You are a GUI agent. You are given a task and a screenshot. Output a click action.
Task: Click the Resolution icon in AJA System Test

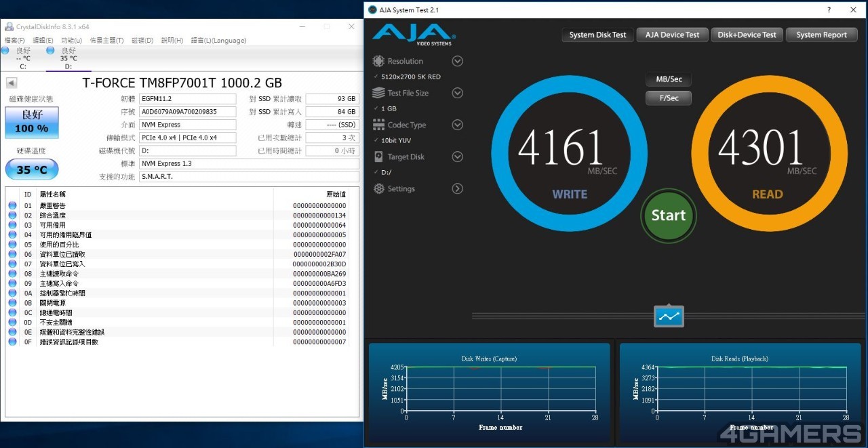tap(378, 61)
